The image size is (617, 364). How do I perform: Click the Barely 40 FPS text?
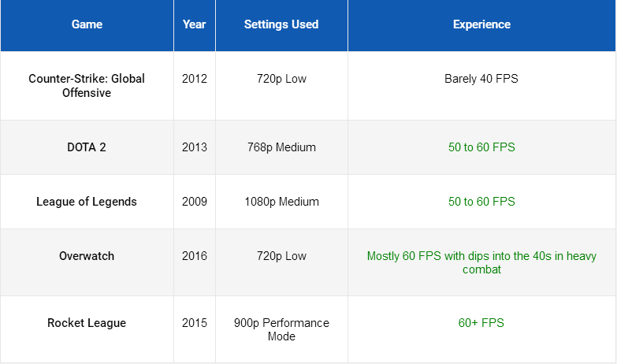(x=481, y=79)
